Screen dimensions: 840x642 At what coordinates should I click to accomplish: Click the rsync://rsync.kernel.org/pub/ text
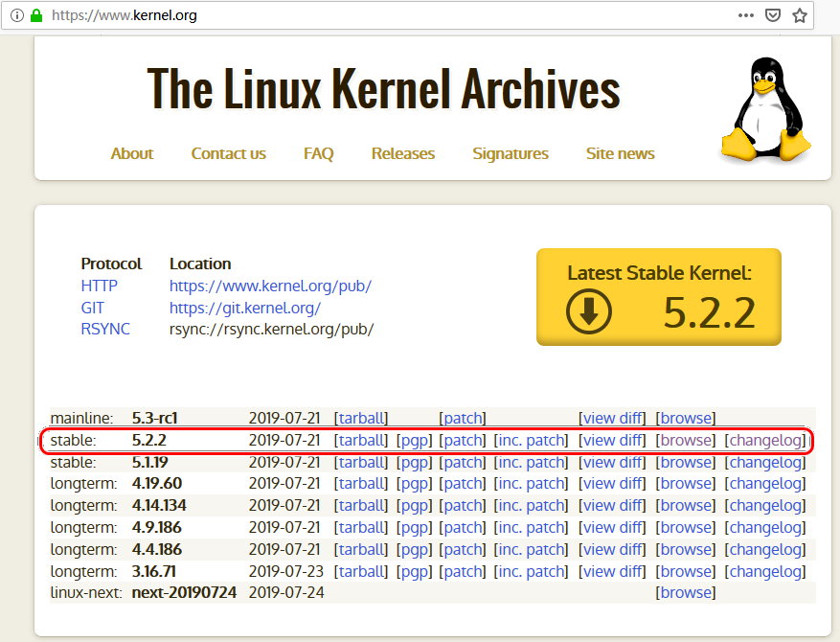pyautogui.click(x=272, y=329)
